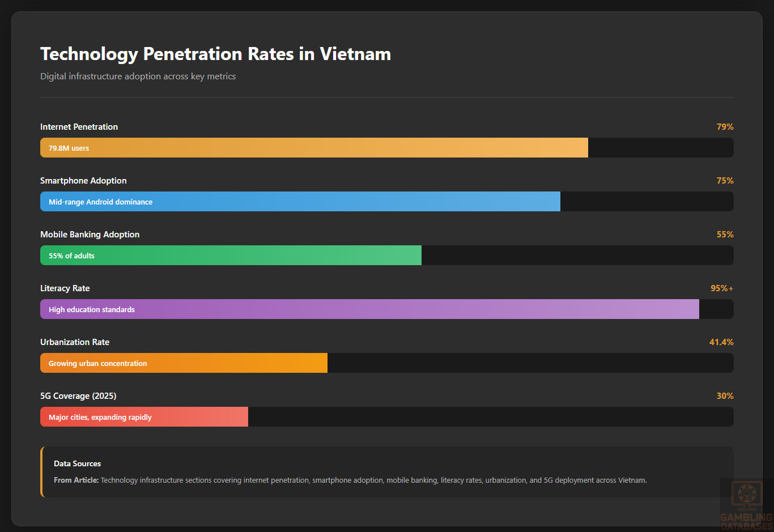Image resolution: width=774 pixels, height=532 pixels.
Task: Click the 79% value label
Action: [x=725, y=127]
